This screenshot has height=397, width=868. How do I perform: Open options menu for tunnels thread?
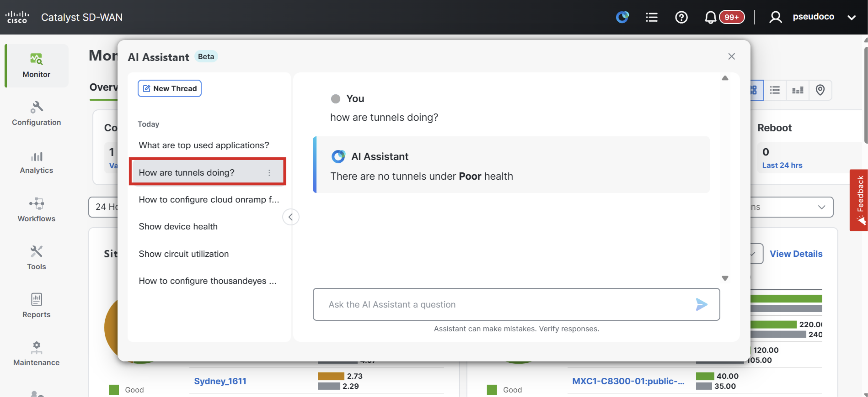(x=269, y=173)
